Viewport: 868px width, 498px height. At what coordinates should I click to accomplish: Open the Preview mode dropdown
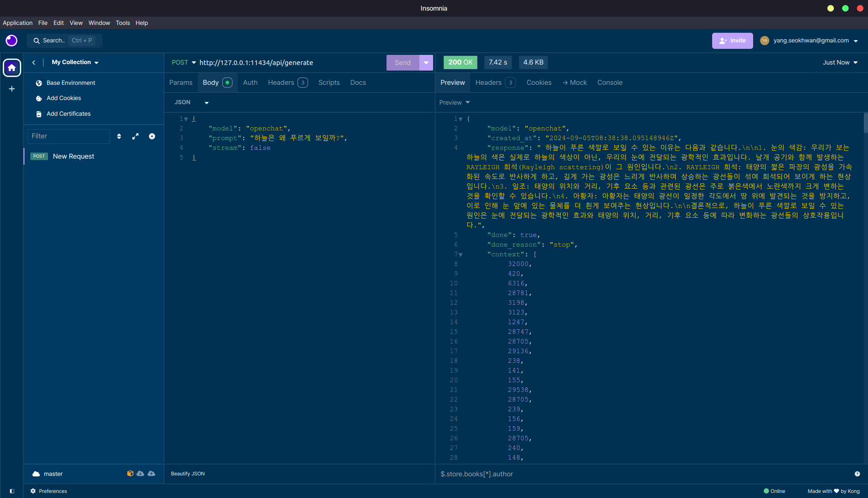(455, 102)
